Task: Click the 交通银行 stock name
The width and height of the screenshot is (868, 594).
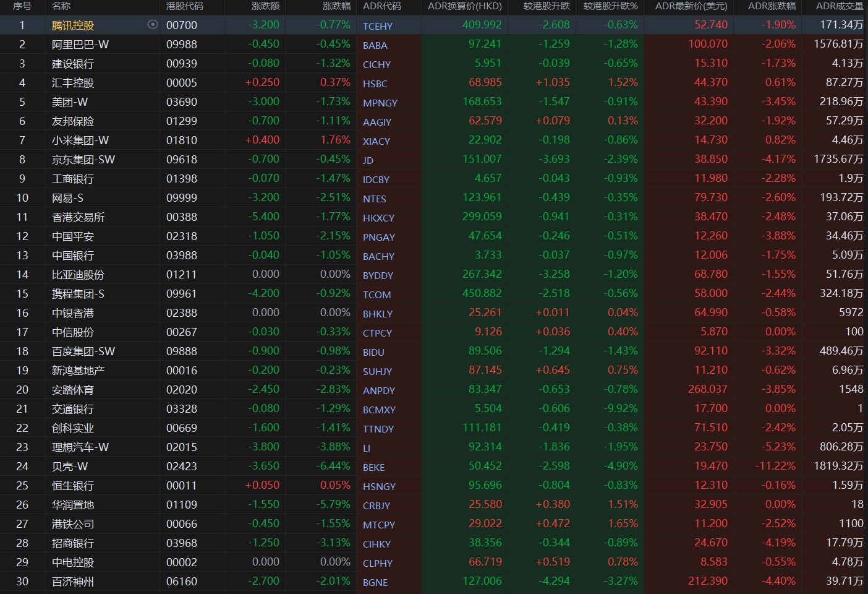Action: 73,409
